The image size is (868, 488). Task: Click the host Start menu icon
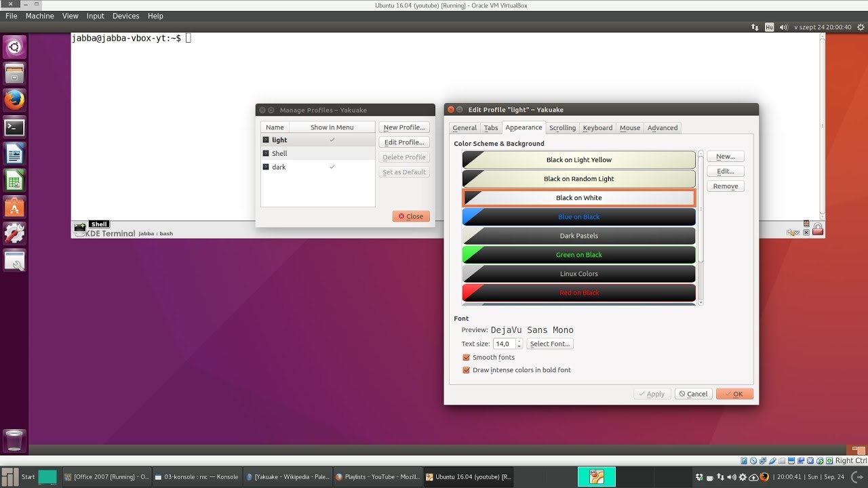(9, 476)
